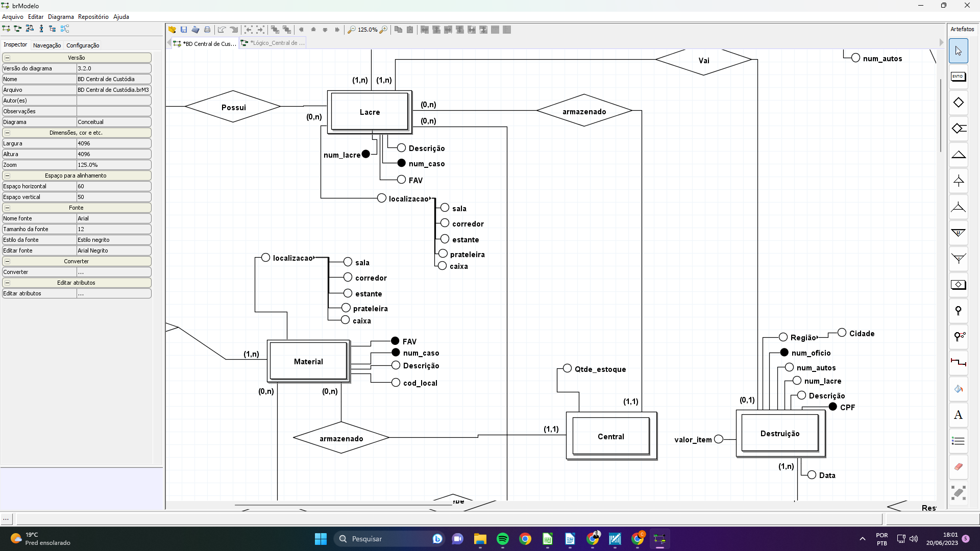Screen dimensions: 980x551
Task: Select the paint bucket tool
Action: (x=958, y=389)
